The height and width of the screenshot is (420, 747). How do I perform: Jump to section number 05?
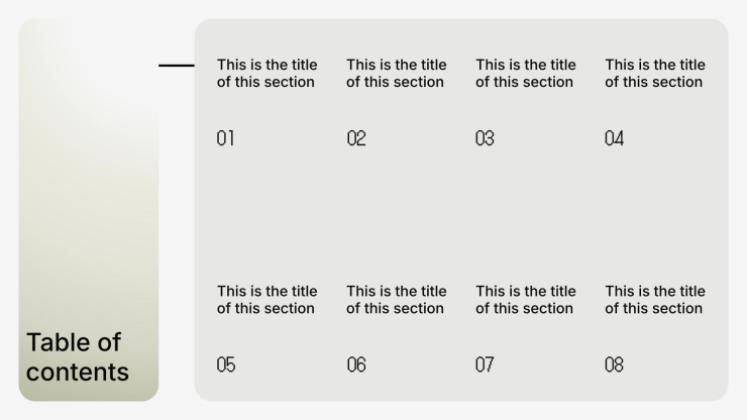click(226, 365)
